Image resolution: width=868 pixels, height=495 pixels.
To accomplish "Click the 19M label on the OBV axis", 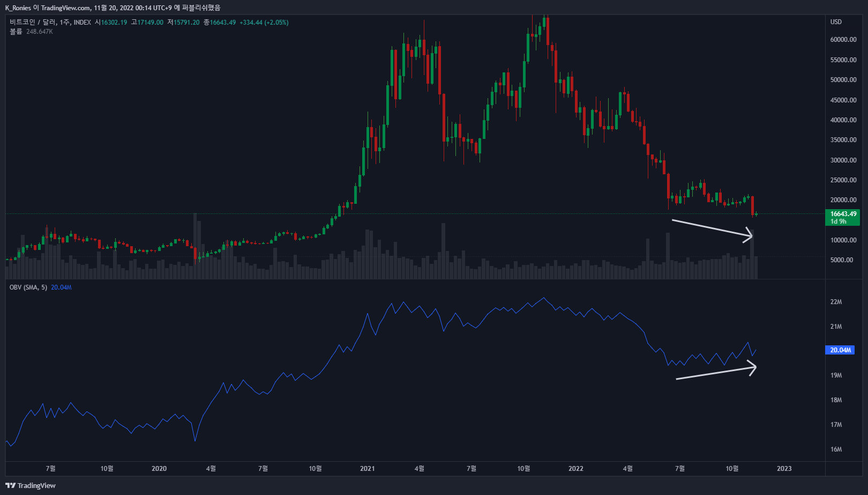I will click(836, 375).
